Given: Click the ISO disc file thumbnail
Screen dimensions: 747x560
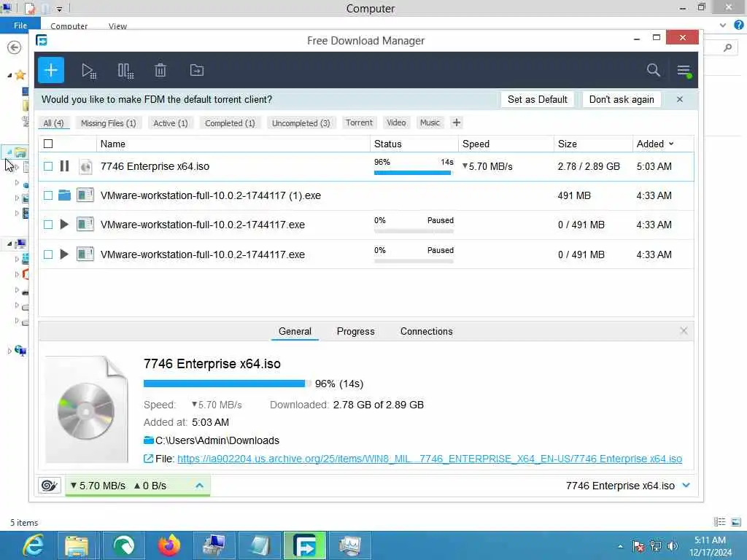Looking at the screenshot, I should click(x=86, y=410).
